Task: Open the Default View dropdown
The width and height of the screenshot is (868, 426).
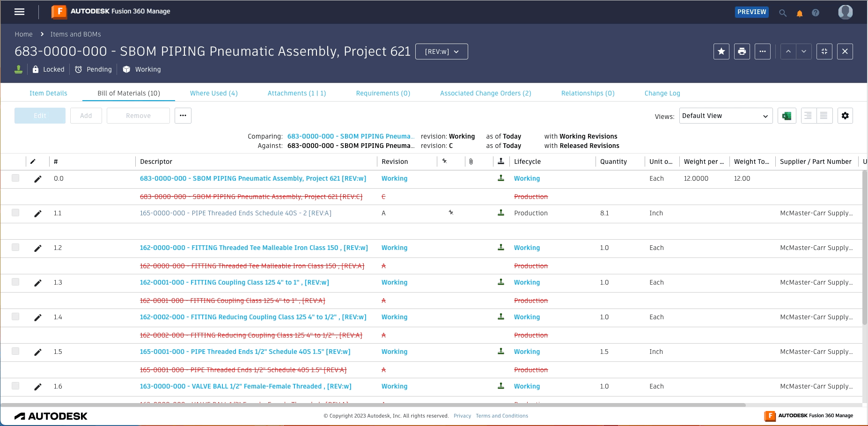Action: [x=726, y=116]
